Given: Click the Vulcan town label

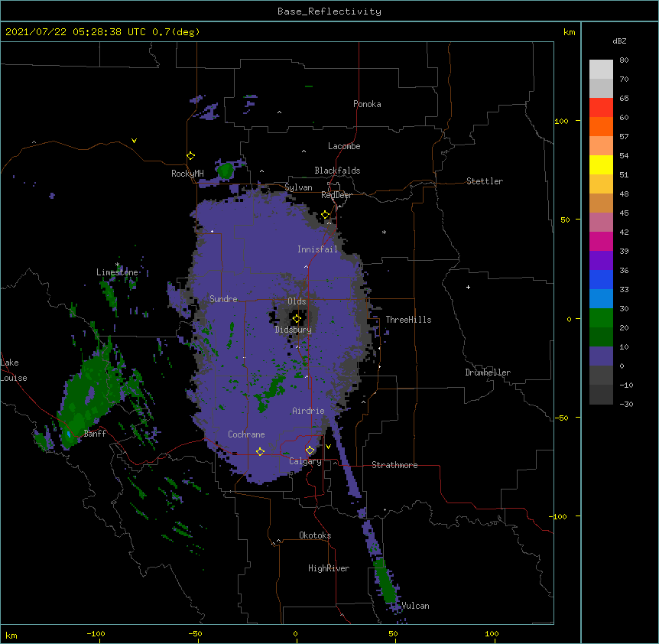Looking at the screenshot, I should coord(415,606).
